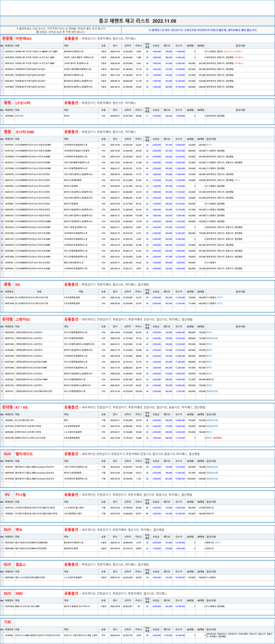Select model year '2018.08.31'
This screenshot has width=275, height=644.
click(x=115, y=116)
